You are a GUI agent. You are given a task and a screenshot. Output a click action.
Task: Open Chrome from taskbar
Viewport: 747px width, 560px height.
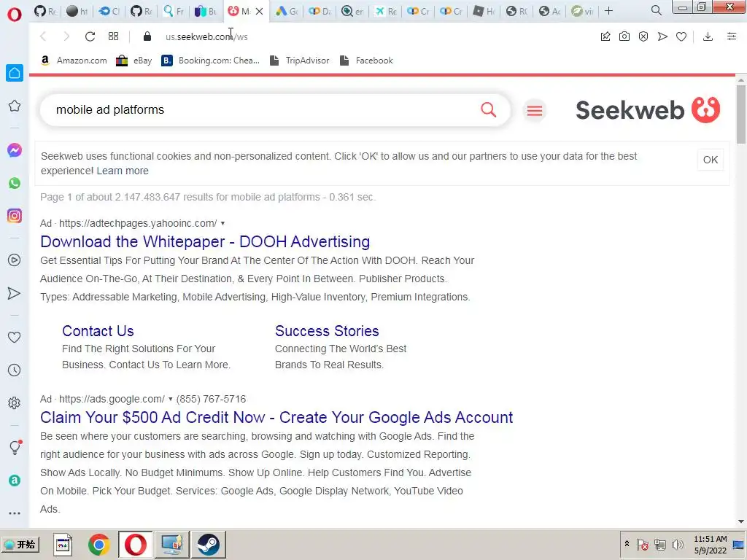[99, 544]
